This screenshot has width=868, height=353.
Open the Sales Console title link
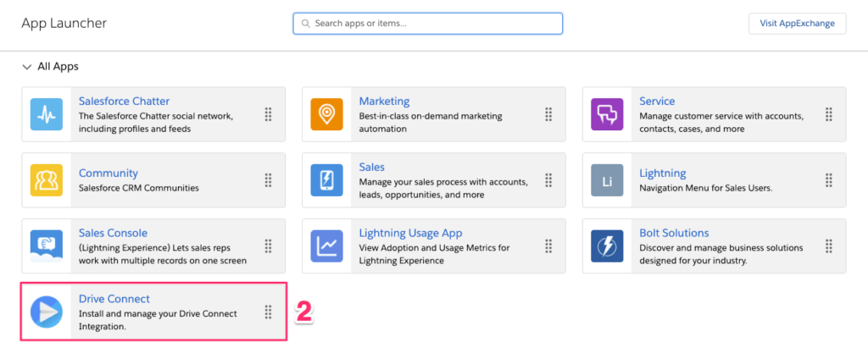click(113, 233)
